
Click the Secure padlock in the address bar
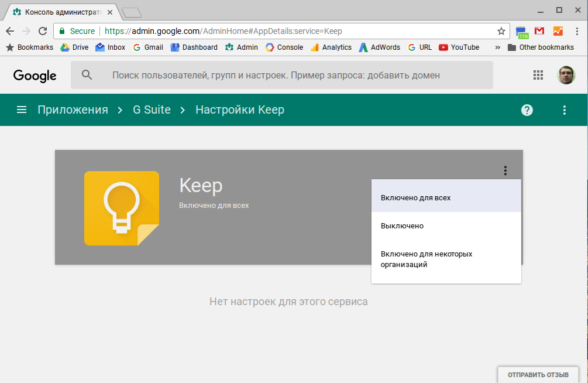(61, 30)
